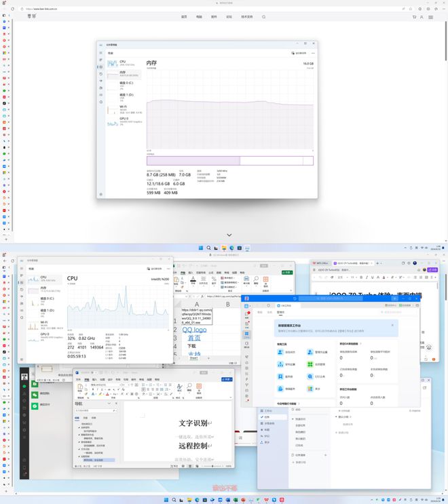Image resolution: width=448 pixels, height=504 pixels.
Task: Click run new task in CPU-view Task Manager
Action: [155, 269]
